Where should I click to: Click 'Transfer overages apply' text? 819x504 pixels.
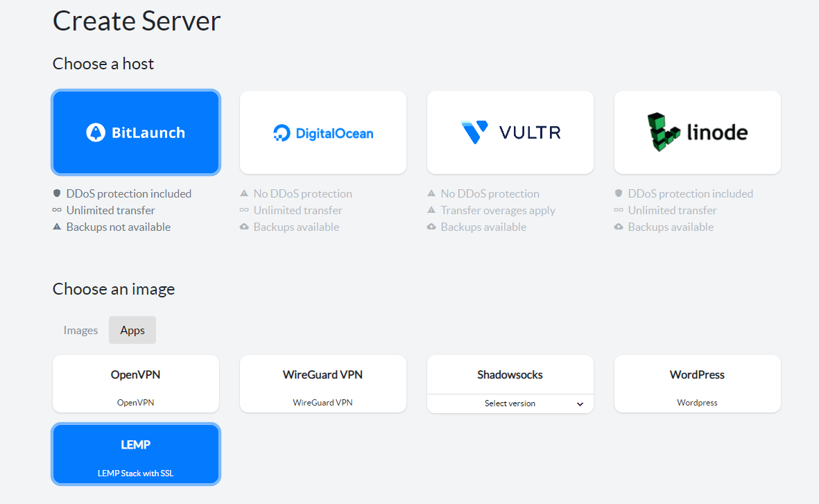[499, 211]
